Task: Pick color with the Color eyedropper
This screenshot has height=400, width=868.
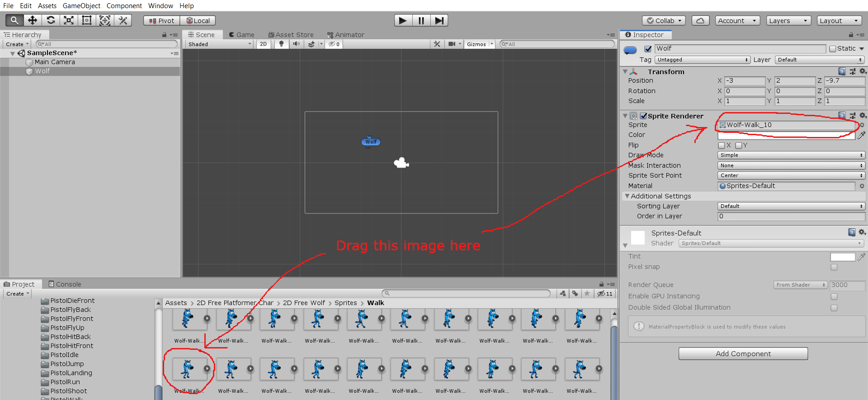Action: pyautogui.click(x=862, y=135)
